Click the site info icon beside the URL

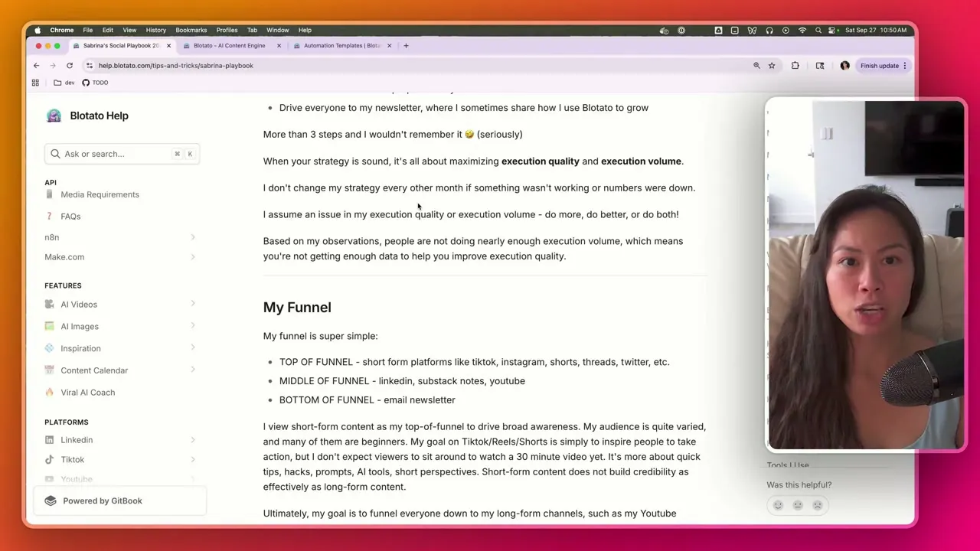[x=90, y=66]
